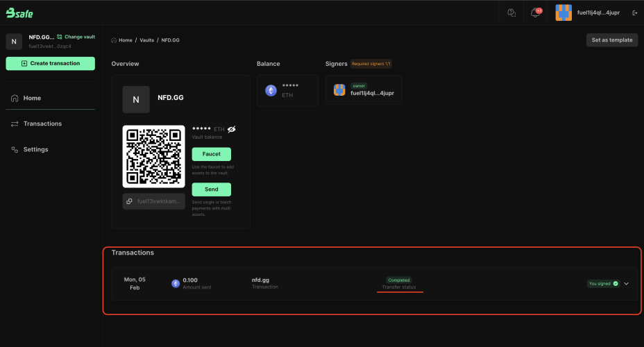Click the logout icon
644x347 pixels.
[634, 12]
